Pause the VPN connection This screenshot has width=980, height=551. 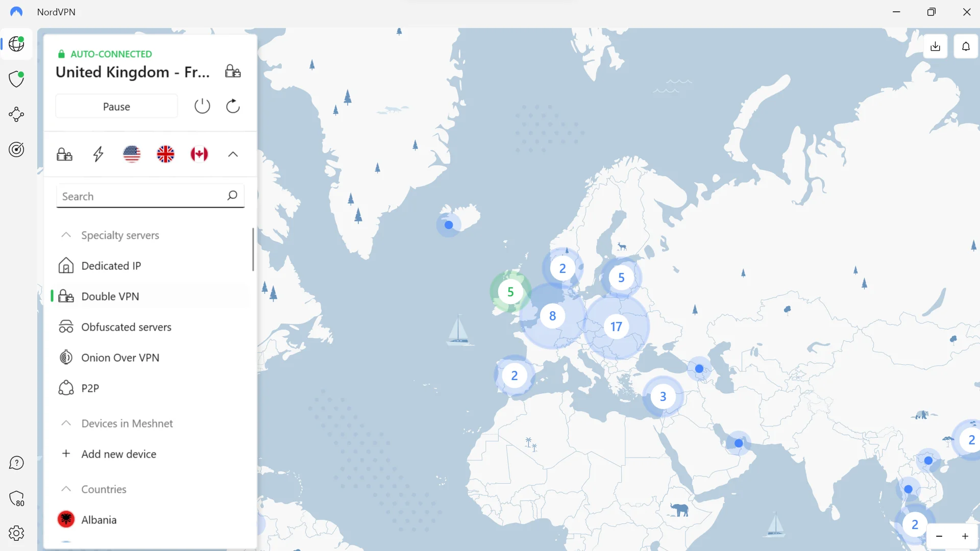click(116, 107)
